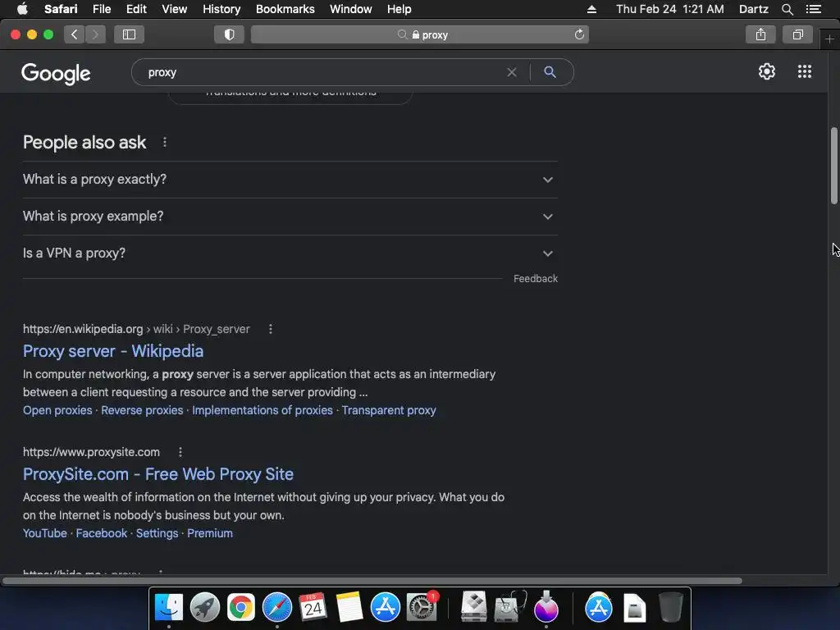Open the Window menu
Image resolution: width=840 pixels, height=630 pixels.
[351, 9]
